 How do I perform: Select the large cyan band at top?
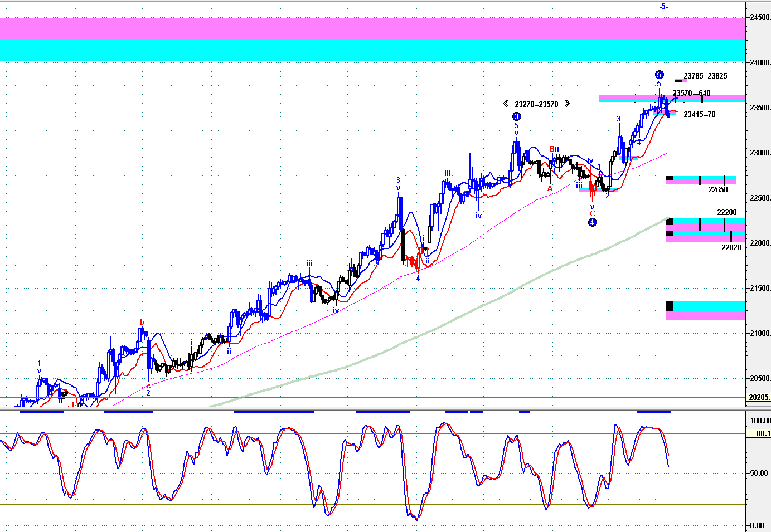pos(372,50)
